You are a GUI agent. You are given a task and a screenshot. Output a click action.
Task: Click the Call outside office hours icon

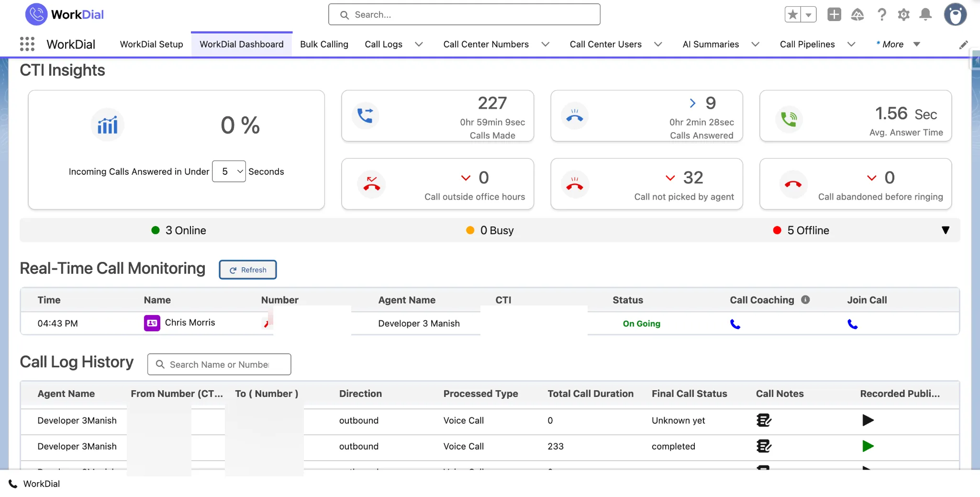pos(372,184)
